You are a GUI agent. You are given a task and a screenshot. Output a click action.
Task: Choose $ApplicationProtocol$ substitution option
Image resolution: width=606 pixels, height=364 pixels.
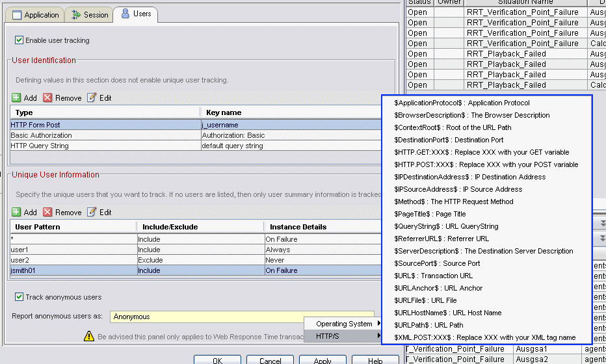(x=487, y=103)
